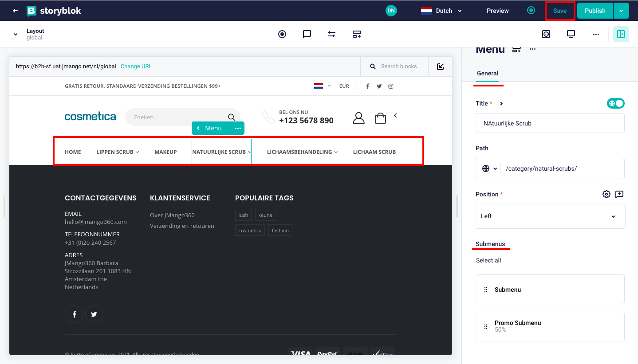
Task: Click the back arrow in top bar
Action: click(x=15, y=11)
